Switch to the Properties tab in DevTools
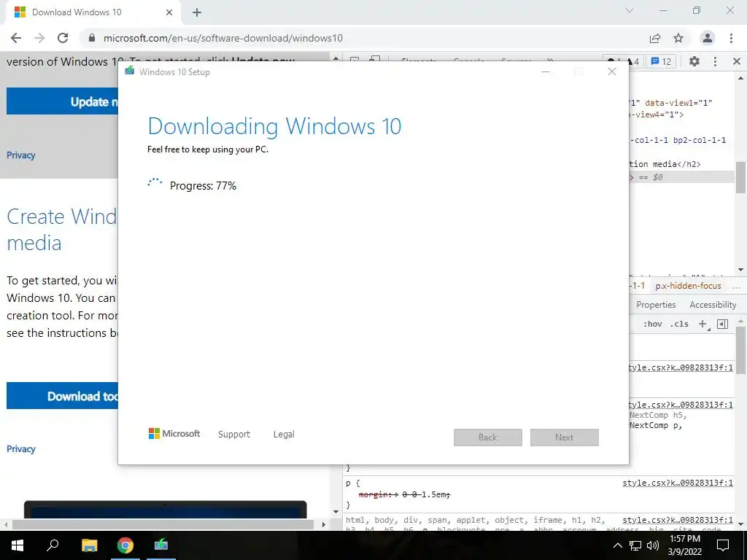This screenshot has height=560, width=747. (x=656, y=305)
